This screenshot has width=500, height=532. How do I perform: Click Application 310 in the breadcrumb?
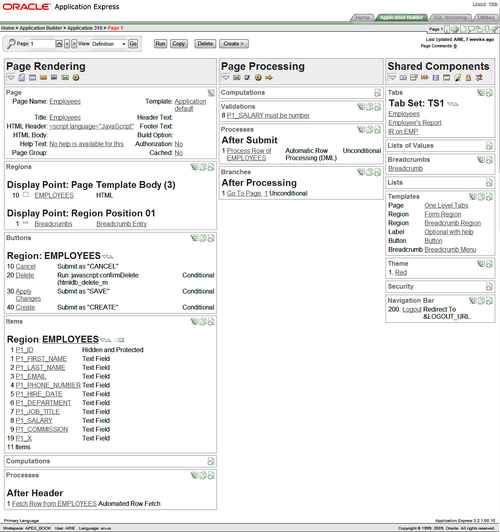click(85, 28)
